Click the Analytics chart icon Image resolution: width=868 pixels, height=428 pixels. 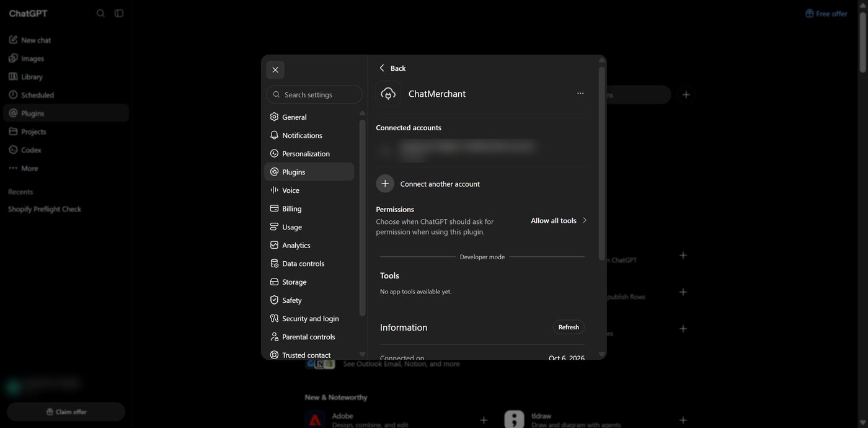[274, 245]
